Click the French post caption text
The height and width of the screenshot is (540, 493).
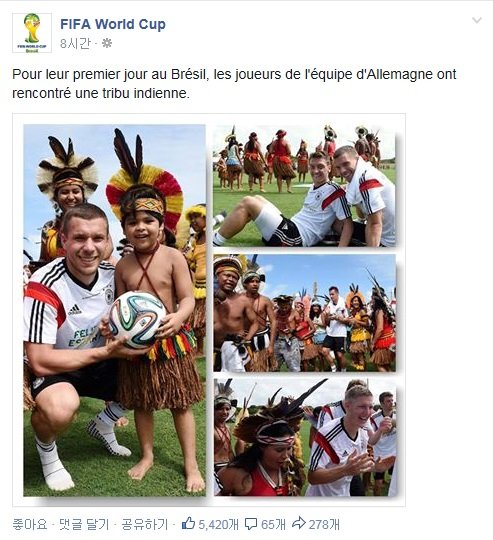tap(234, 84)
